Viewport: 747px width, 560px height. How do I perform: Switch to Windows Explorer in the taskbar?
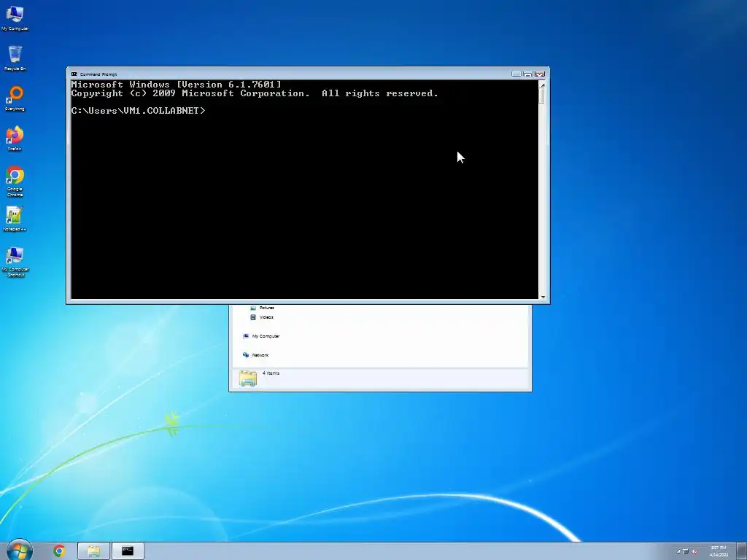94,551
